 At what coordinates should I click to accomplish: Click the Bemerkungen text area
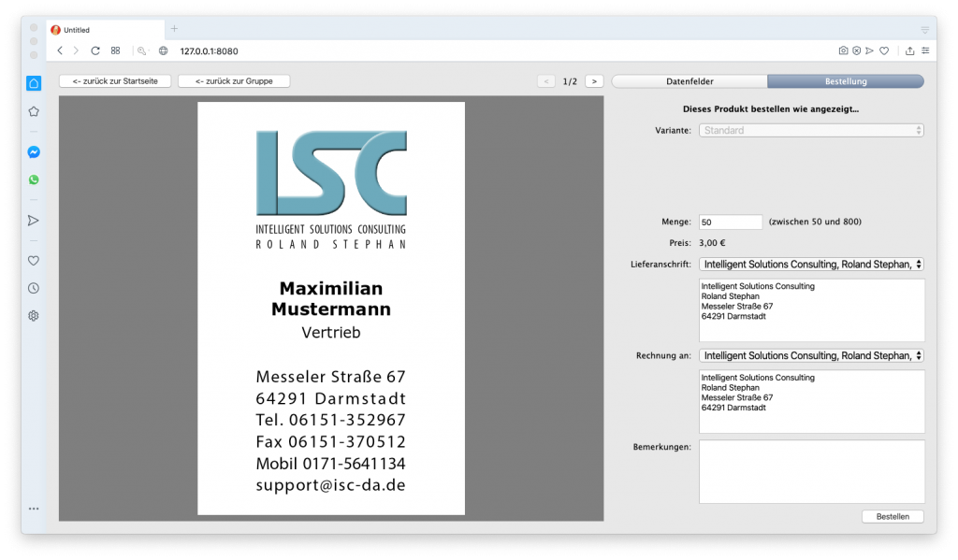tap(812, 471)
